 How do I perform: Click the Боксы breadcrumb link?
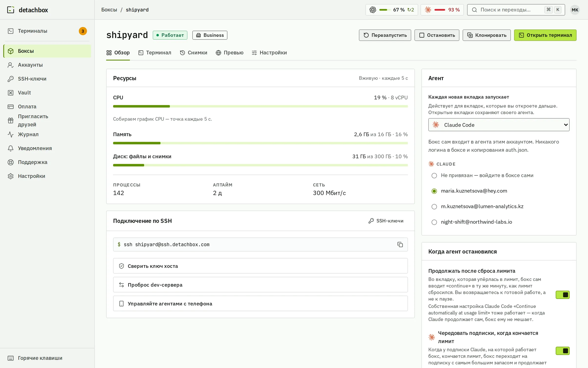(109, 10)
